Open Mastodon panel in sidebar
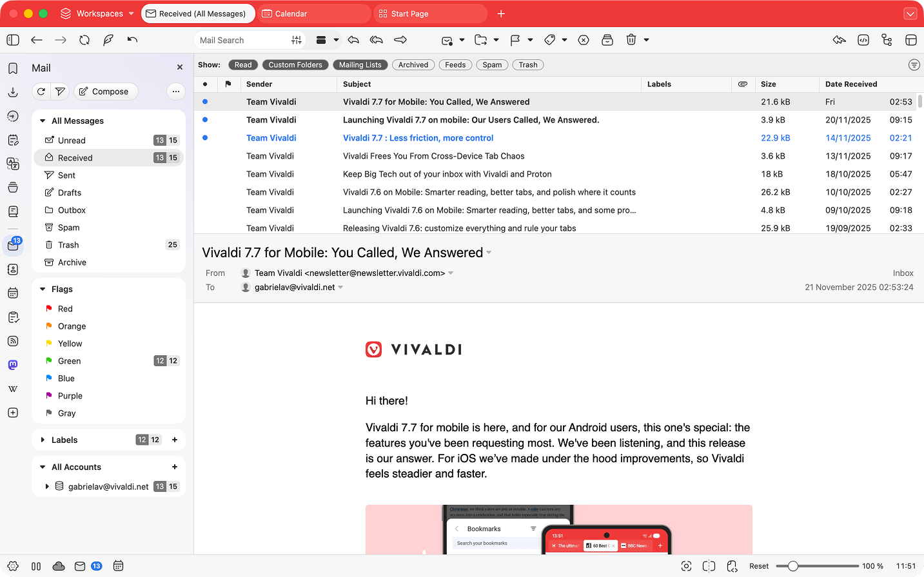924x577 pixels. [13, 365]
